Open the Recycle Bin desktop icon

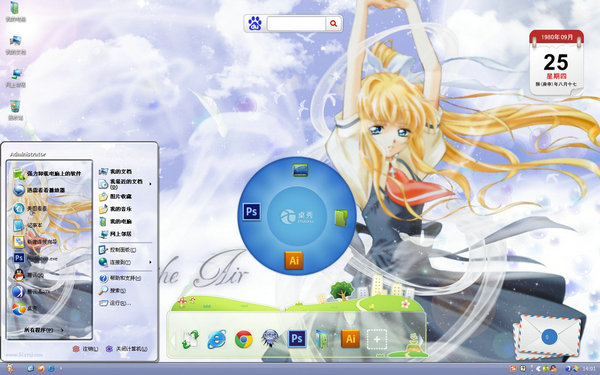15,110
